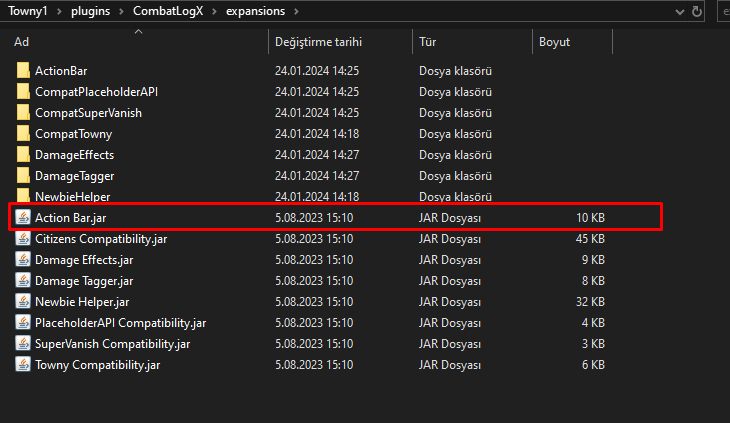Click the date of DamageEffects folder
This screenshot has width=730, height=423.
click(x=317, y=154)
